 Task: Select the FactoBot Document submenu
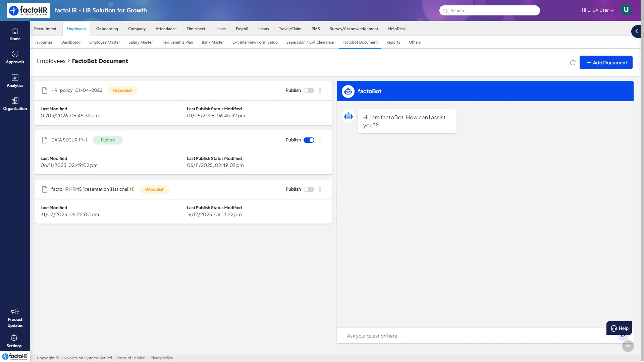coord(360,42)
